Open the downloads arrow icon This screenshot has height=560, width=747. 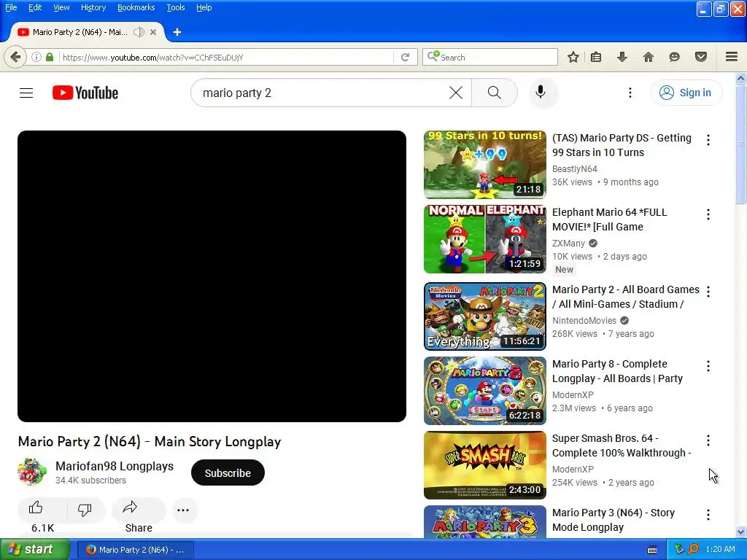[622, 57]
